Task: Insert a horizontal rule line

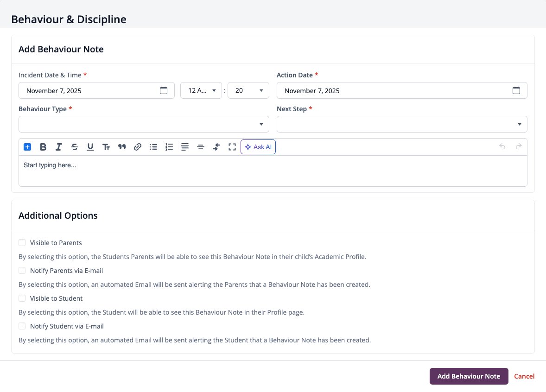Action: [201, 147]
